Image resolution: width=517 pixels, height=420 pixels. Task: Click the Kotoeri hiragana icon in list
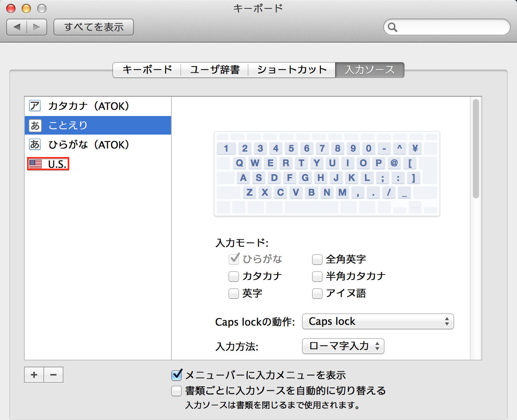click(35, 125)
